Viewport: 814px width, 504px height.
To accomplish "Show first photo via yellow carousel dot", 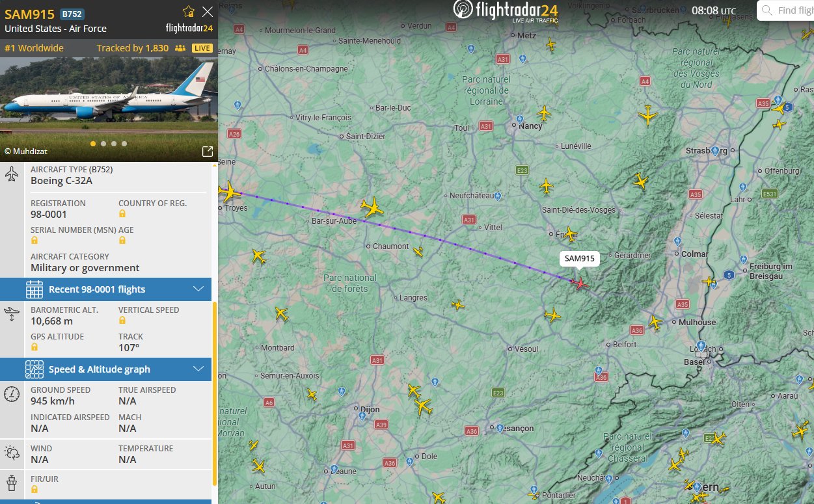I will tap(93, 144).
